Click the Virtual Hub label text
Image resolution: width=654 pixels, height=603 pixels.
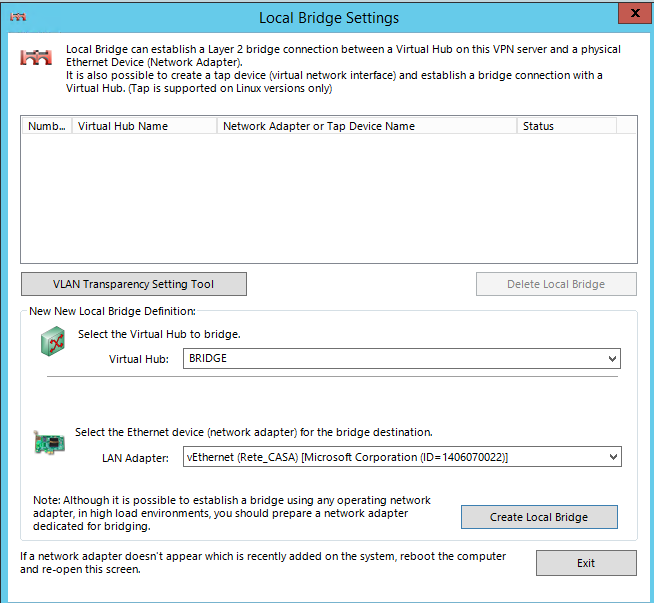click(x=139, y=359)
